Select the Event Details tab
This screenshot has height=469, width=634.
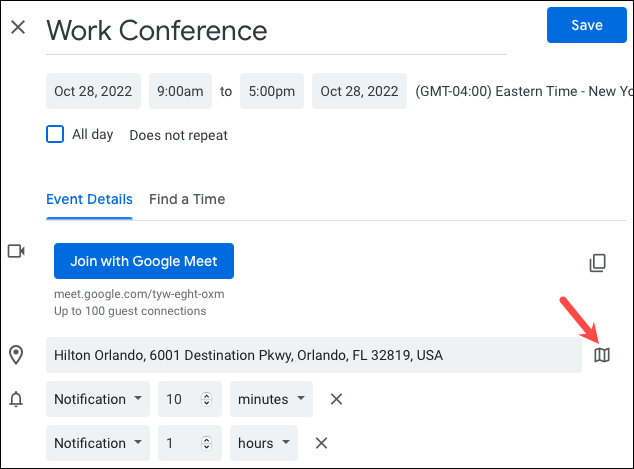[89, 199]
